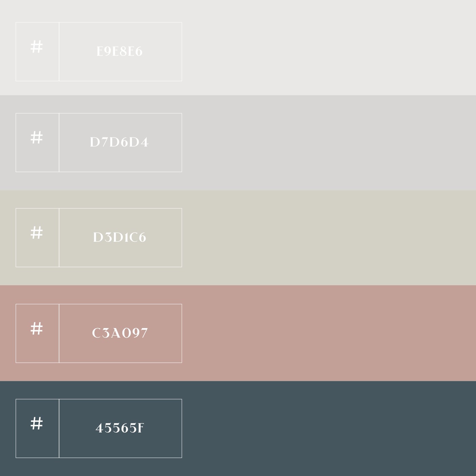This screenshot has width=476, height=476.
Task: Click the outlined label box on the gray band
Action: [x=99, y=142]
